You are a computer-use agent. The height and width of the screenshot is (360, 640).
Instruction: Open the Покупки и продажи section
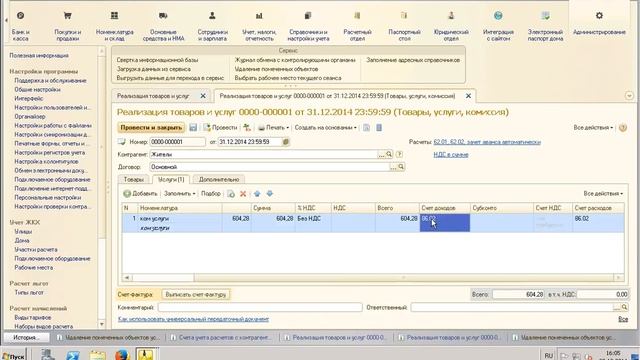[67, 26]
